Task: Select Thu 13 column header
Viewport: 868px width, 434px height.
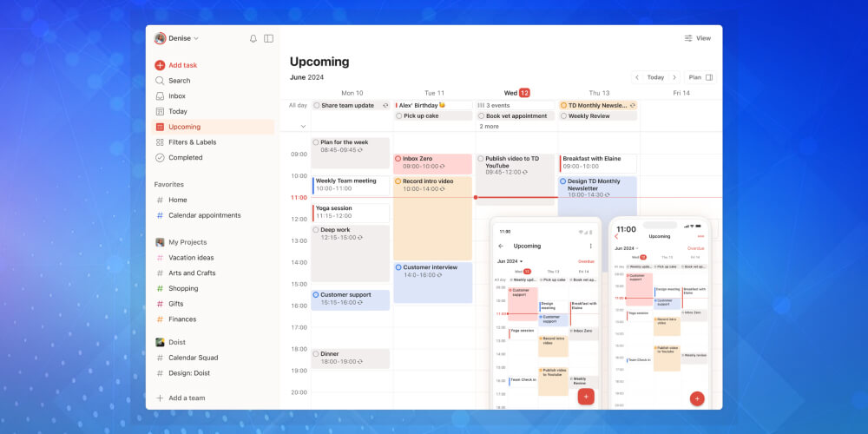Action: tap(599, 93)
